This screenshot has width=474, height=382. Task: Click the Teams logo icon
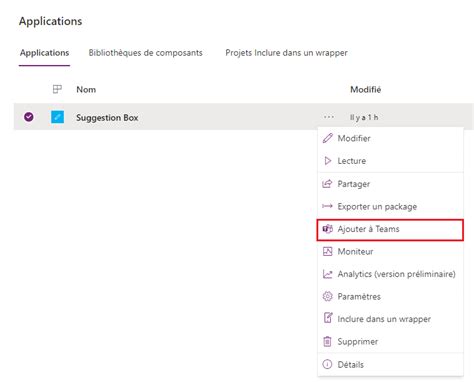pyautogui.click(x=327, y=229)
